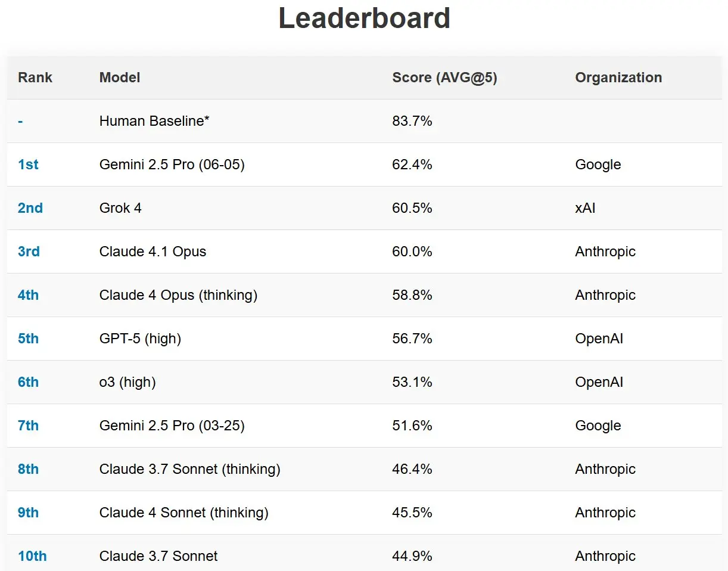Click the xAI organization cell
Screen dimensions: 728x571
585,208
